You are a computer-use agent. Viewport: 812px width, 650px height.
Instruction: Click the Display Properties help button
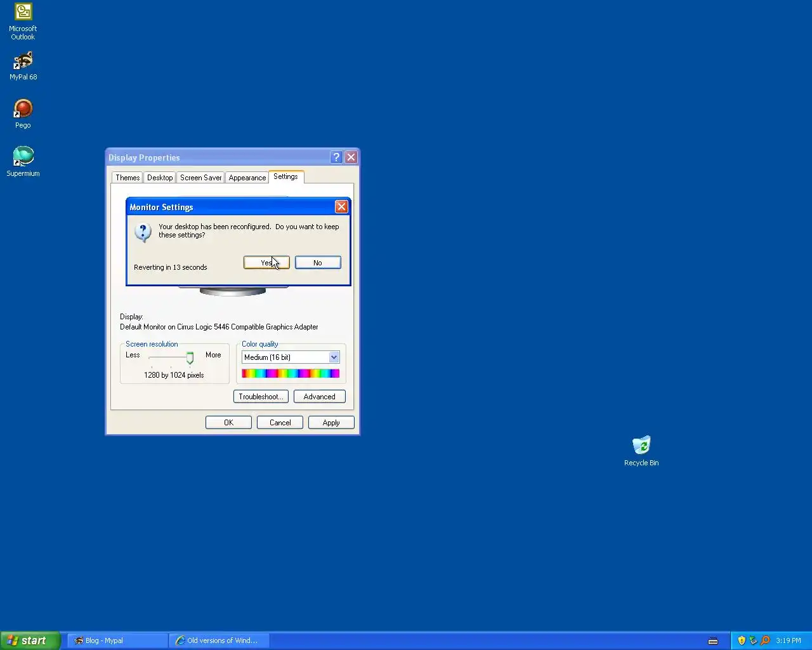[x=336, y=157]
